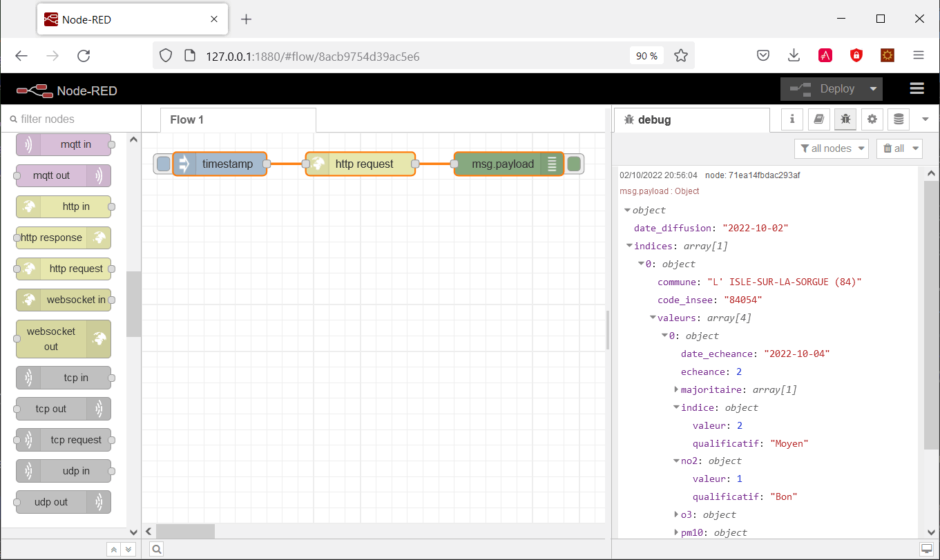Select the tcp out palette node
This screenshot has width=940, height=560.
click(x=64, y=409)
